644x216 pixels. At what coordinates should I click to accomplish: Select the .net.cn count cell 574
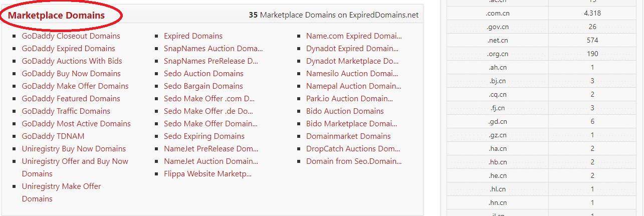[x=592, y=41]
